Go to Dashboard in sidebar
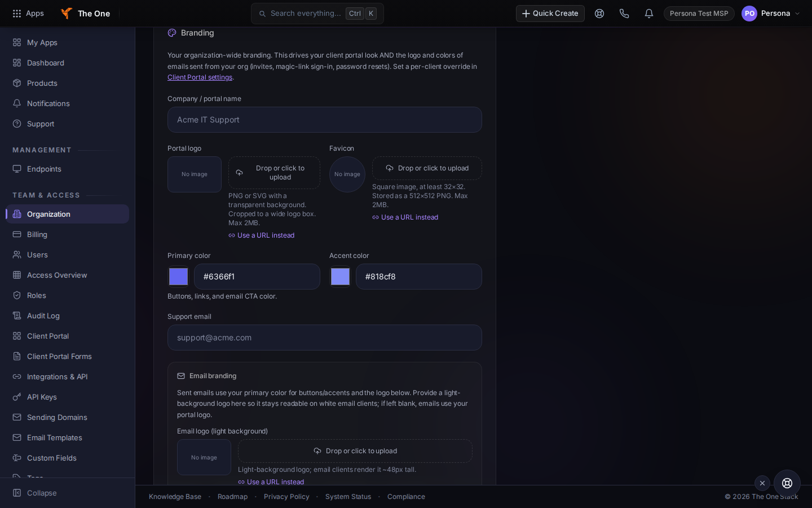Screen dimensions: 812x508 click(x=68, y=63)
